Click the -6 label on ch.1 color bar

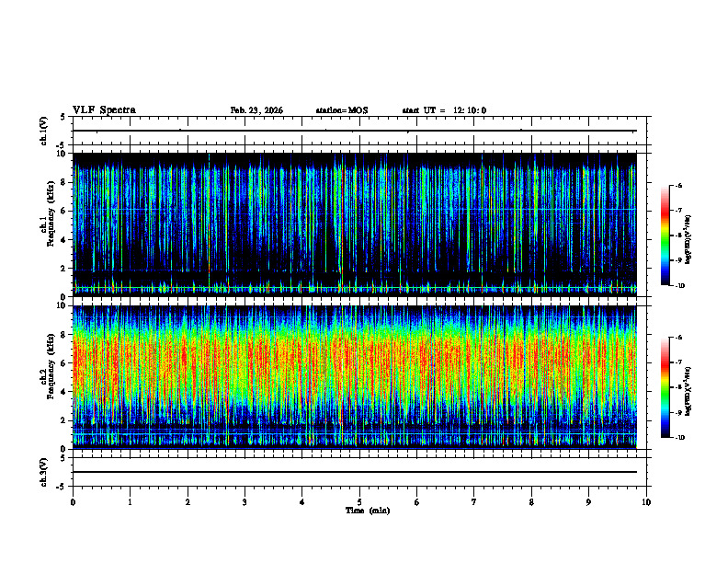coord(678,186)
